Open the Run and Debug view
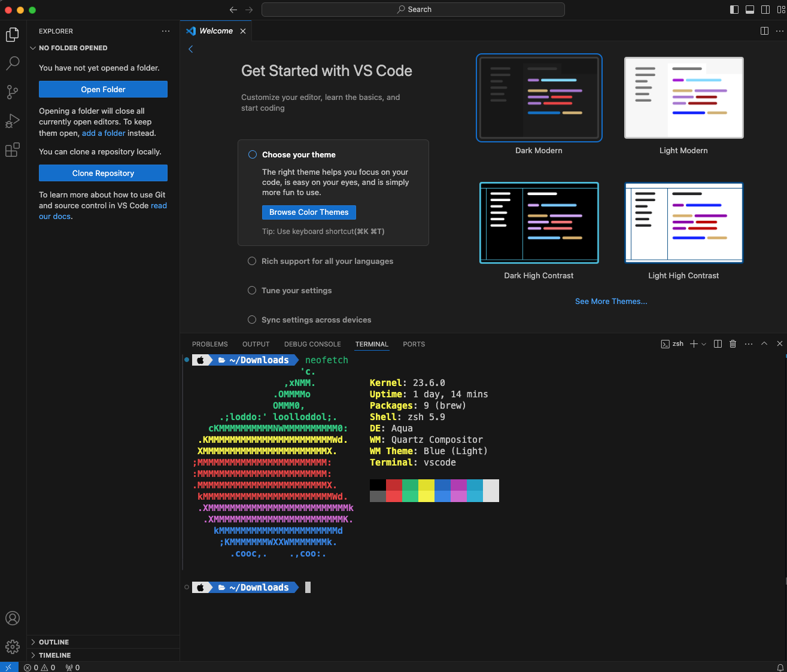 pos(13,121)
